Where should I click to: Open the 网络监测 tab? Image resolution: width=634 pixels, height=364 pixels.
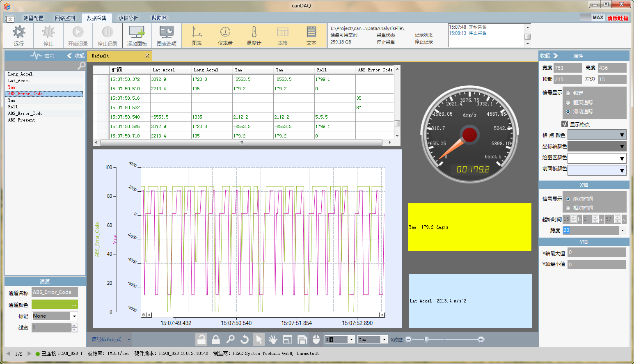coord(65,18)
